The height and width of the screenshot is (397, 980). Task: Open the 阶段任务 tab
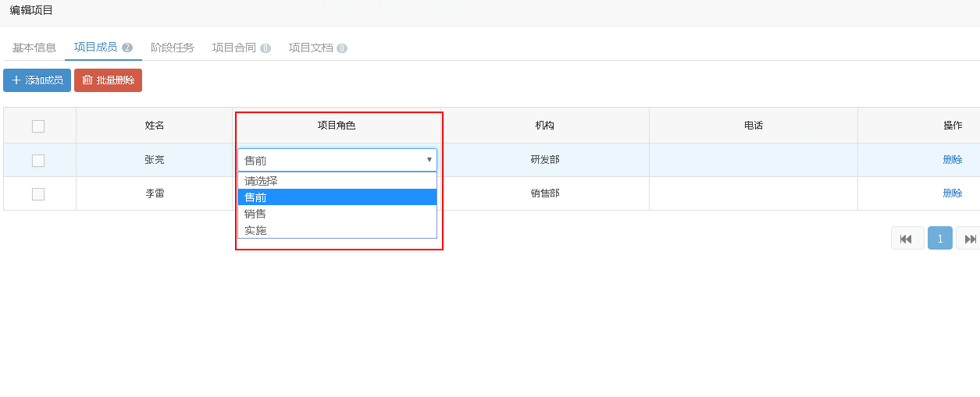point(173,48)
